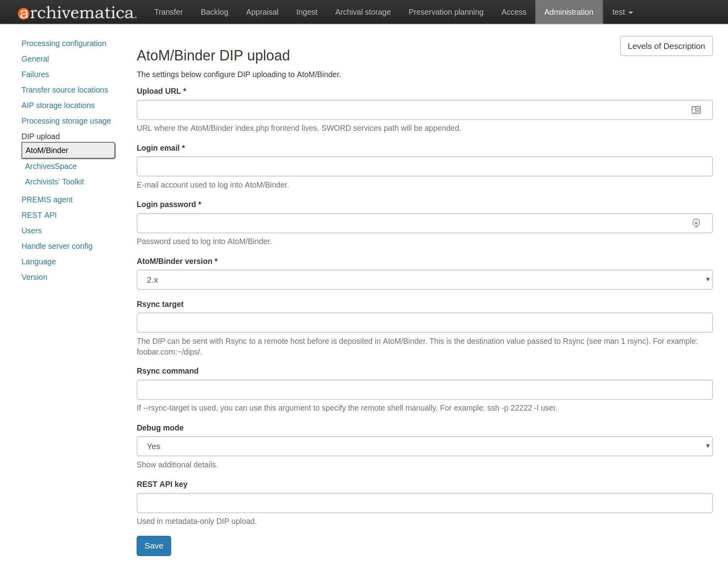Navigate to Archival storage
This screenshot has width=728, height=568.
tap(362, 12)
